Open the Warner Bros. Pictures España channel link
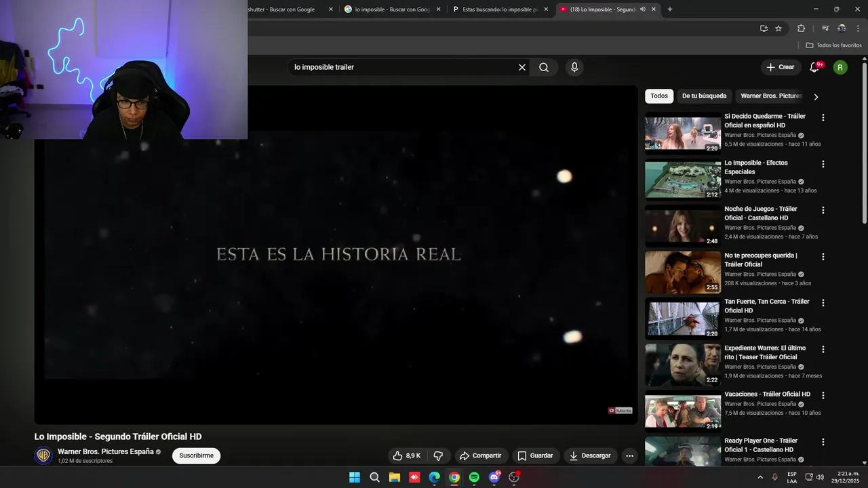 105,451
